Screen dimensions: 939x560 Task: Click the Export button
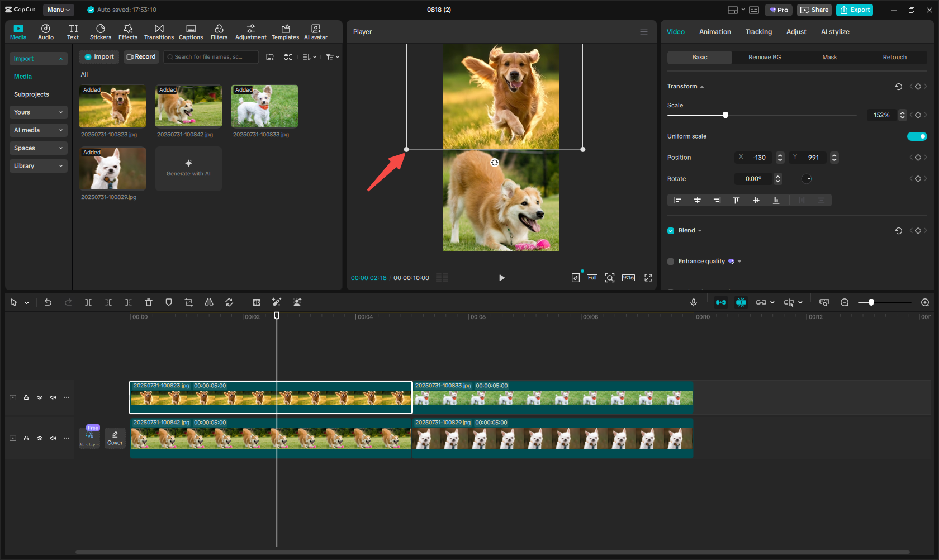click(x=854, y=10)
